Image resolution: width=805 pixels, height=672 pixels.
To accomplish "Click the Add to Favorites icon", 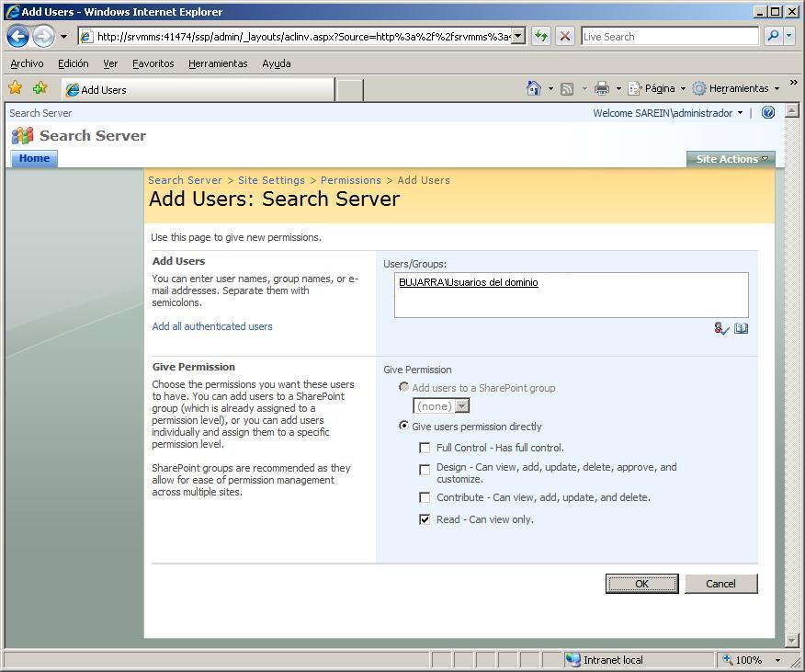I will (40, 88).
